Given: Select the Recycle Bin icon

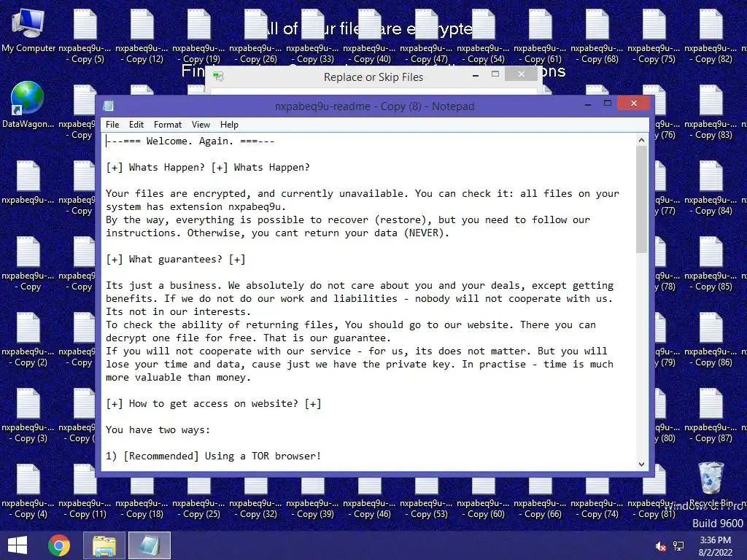Looking at the screenshot, I should click(x=711, y=484).
